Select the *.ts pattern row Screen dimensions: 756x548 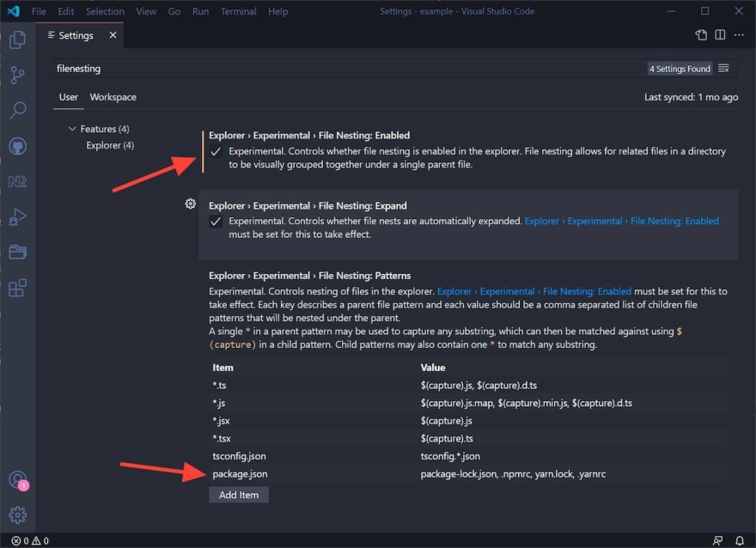coord(467,385)
